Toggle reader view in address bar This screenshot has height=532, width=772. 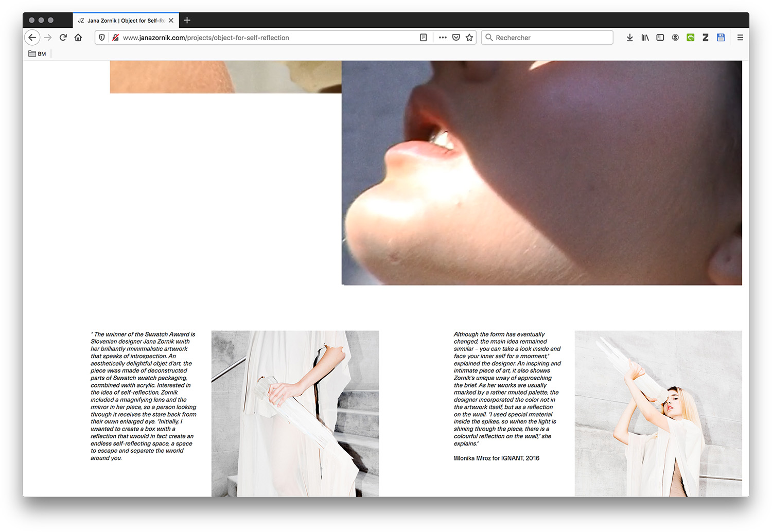[423, 38]
